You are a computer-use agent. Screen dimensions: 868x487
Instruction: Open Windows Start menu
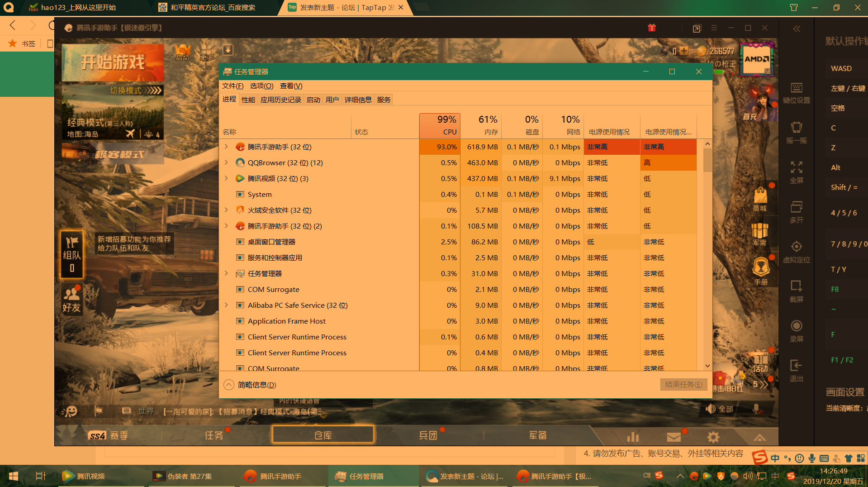tap(13, 476)
